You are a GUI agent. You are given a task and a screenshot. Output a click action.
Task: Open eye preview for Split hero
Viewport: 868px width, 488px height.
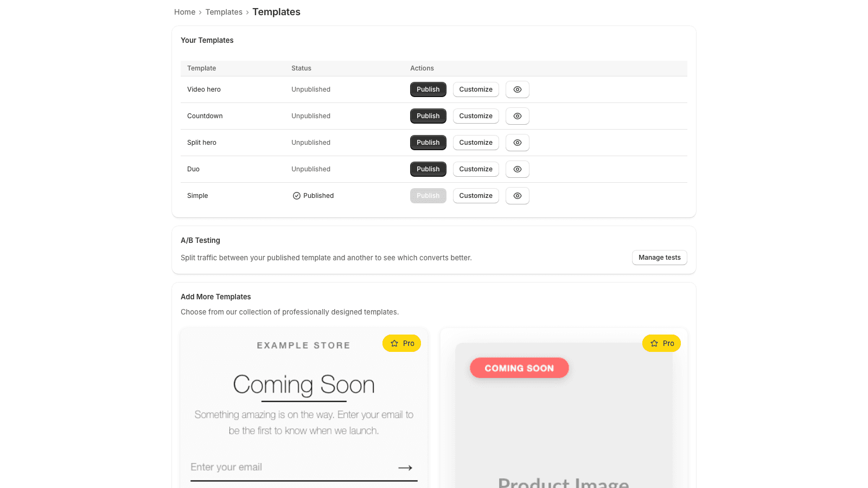(518, 143)
